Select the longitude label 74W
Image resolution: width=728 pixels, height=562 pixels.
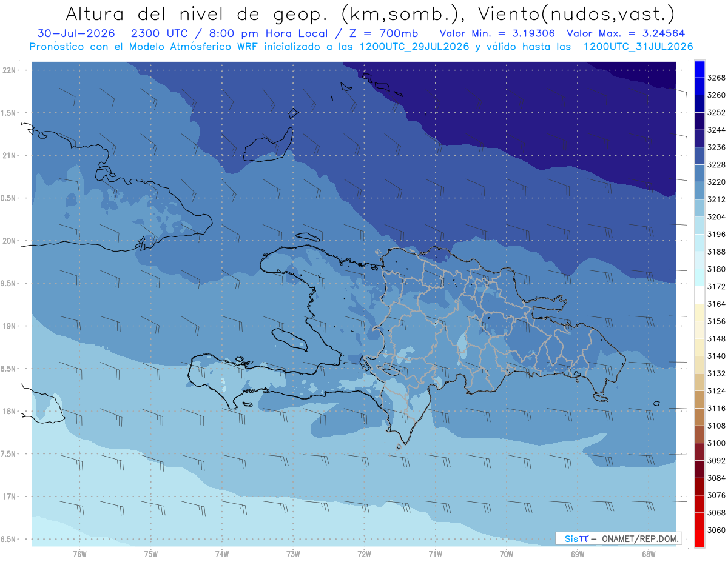click(x=222, y=554)
